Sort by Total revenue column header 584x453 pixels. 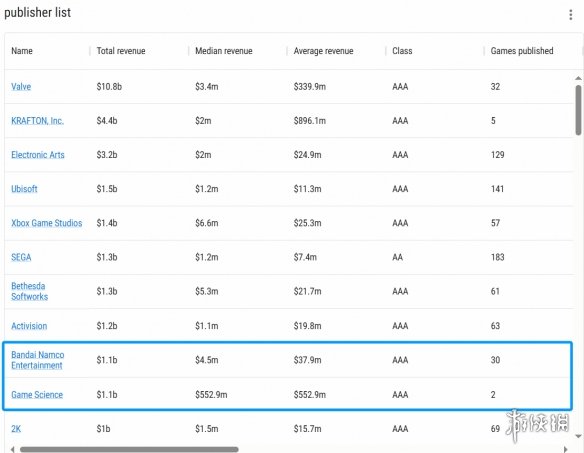(x=121, y=51)
